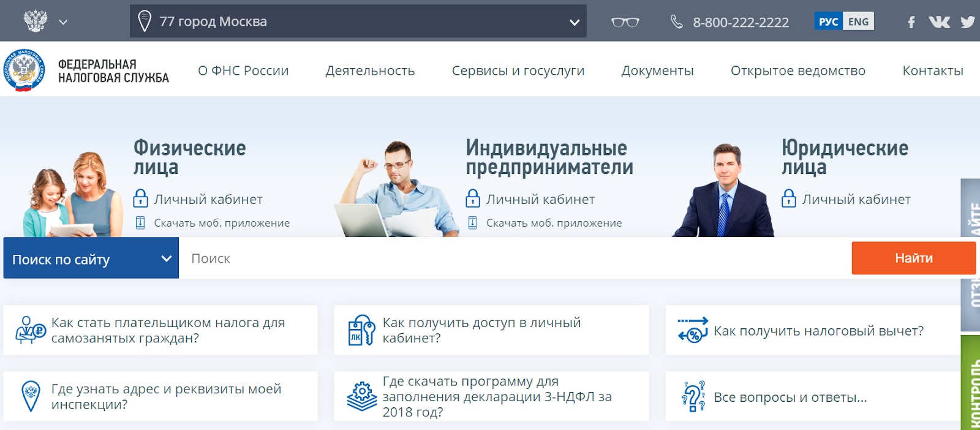The width and height of the screenshot is (980, 430).
Task: Open the region selector 77 город Москва
Action: coord(358,21)
